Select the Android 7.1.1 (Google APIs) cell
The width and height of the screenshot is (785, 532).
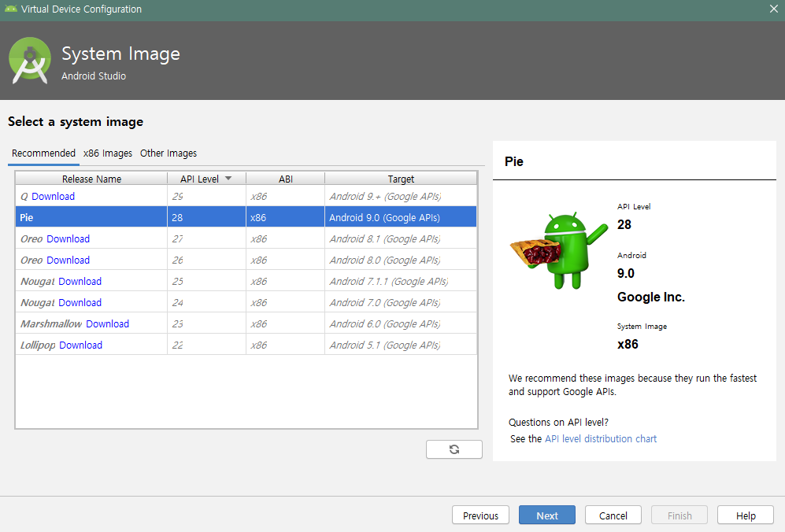401,281
